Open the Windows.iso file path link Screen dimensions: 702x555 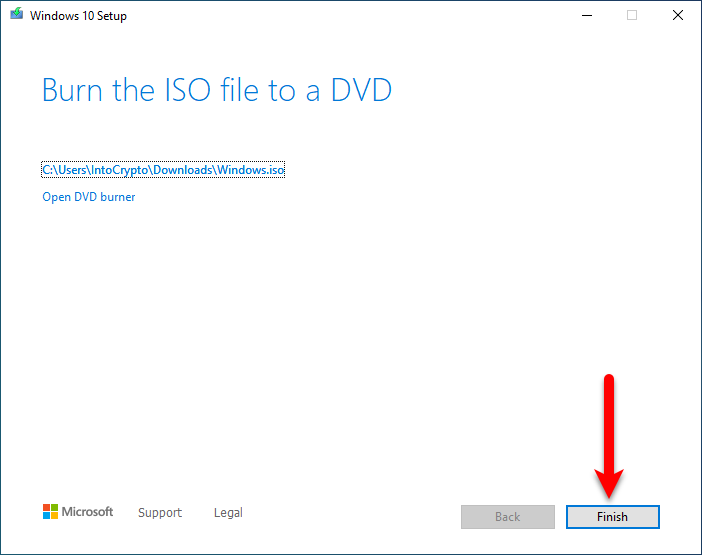pyautogui.click(x=163, y=170)
